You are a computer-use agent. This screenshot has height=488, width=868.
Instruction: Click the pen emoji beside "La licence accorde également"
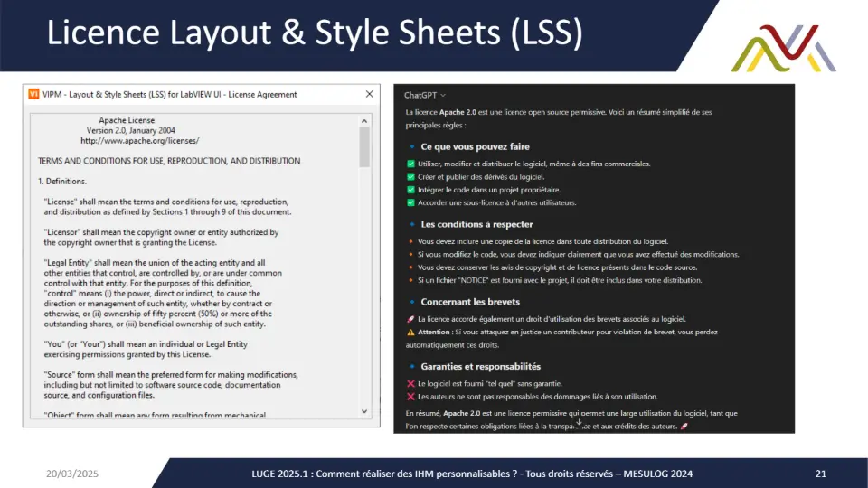[x=410, y=319]
